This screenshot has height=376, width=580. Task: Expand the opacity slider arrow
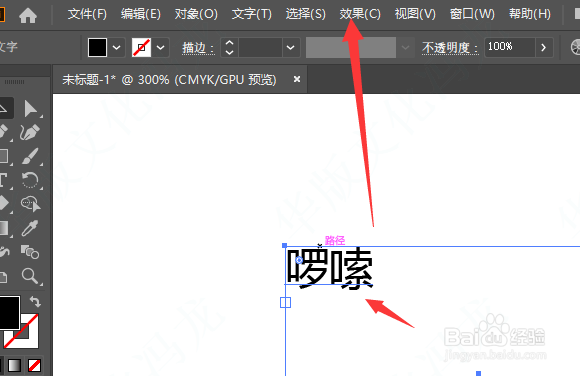(x=543, y=47)
